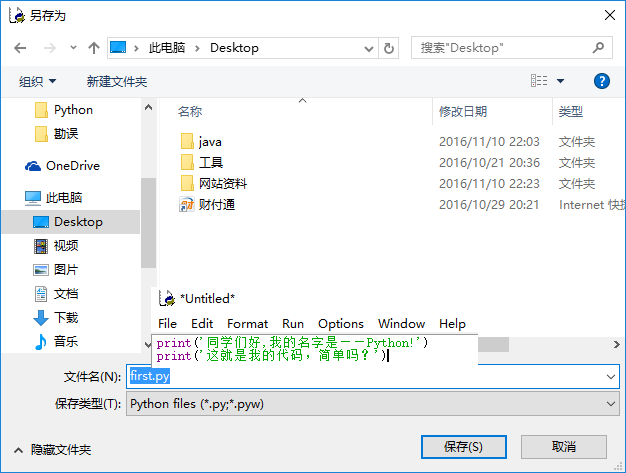The width and height of the screenshot is (626, 473).
Task: Collapse folders with 隐藏文件夹
Action: pos(53,450)
